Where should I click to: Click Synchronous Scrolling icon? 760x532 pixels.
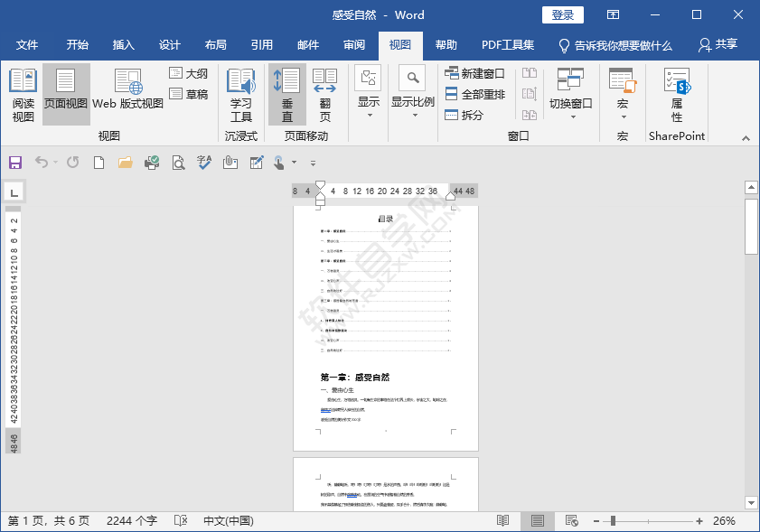[x=530, y=94]
